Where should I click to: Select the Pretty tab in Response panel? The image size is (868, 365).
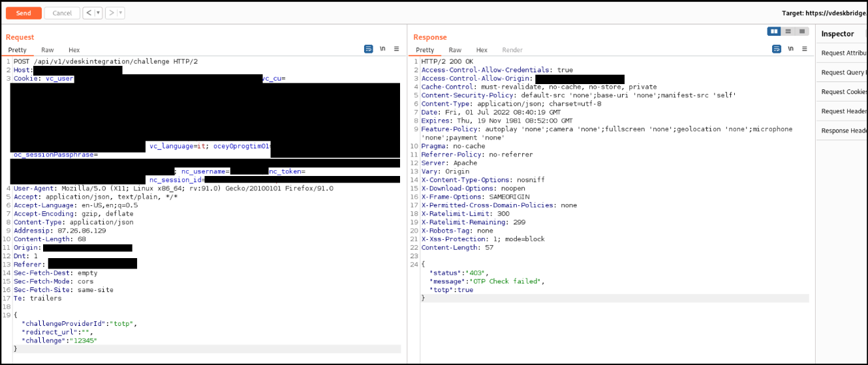425,50
